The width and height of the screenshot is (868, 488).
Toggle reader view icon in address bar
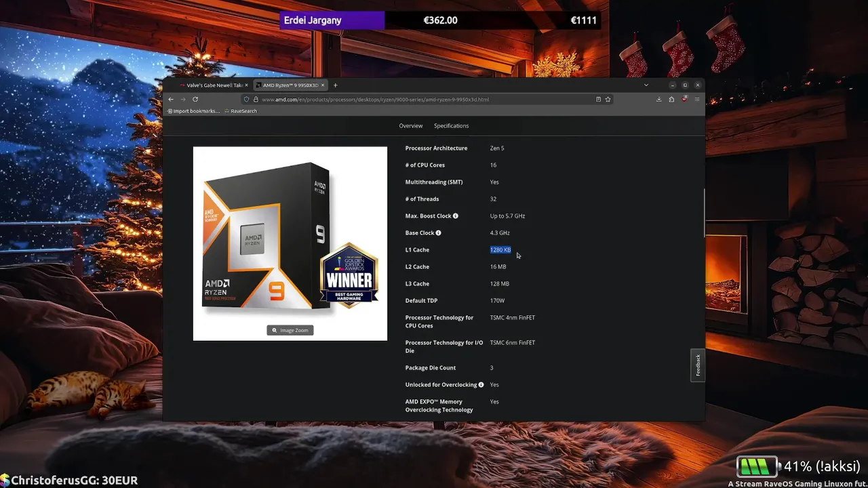[x=598, y=99]
